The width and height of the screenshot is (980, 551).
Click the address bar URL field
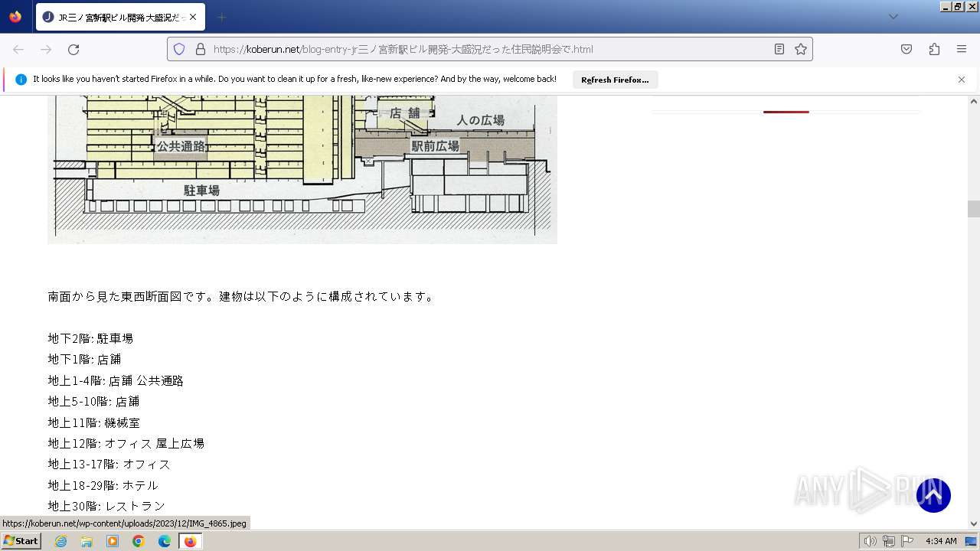(x=490, y=49)
